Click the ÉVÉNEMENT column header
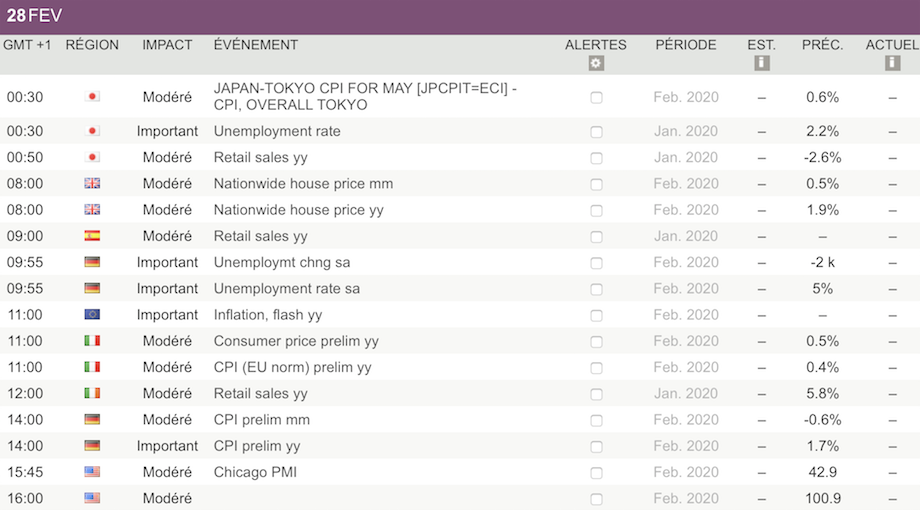920x510 pixels. click(x=256, y=45)
